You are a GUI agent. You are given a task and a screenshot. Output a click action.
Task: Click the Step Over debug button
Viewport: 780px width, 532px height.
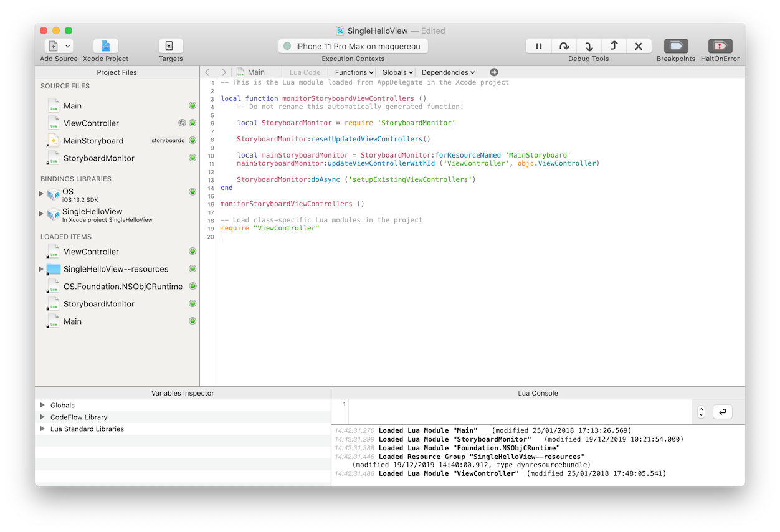(564, 46)
